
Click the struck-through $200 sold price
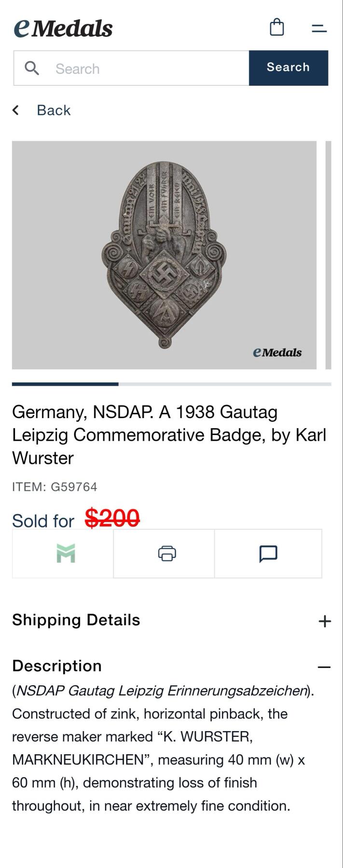(112, 519)
